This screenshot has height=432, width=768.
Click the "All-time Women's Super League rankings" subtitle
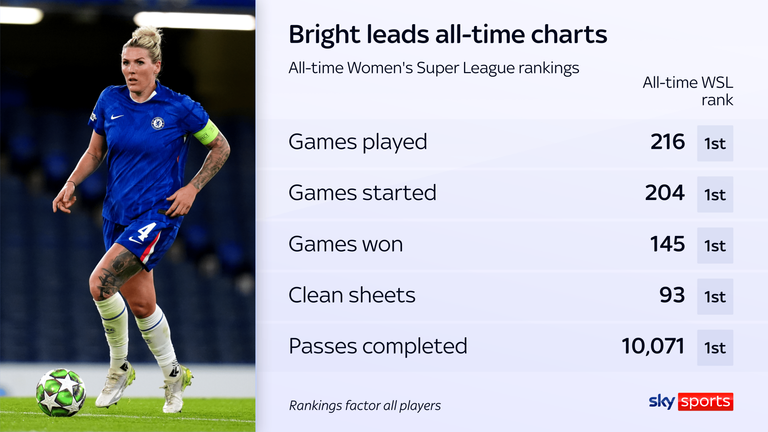pyautogui.click(x=433, y=68)
